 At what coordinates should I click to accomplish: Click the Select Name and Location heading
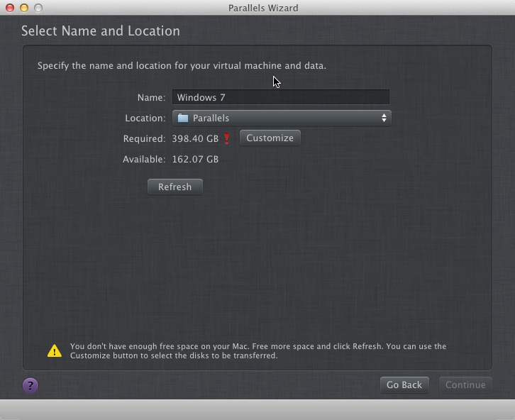pyautogui.click(x=101, y=31)
